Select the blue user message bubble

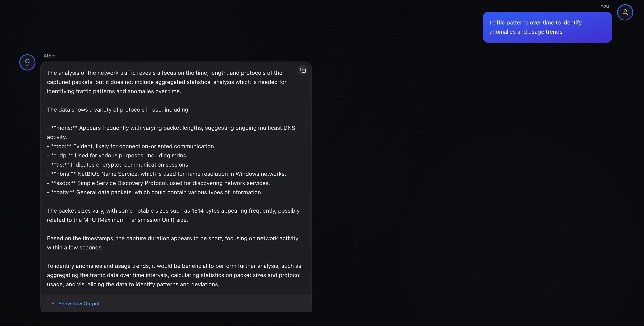547,27
